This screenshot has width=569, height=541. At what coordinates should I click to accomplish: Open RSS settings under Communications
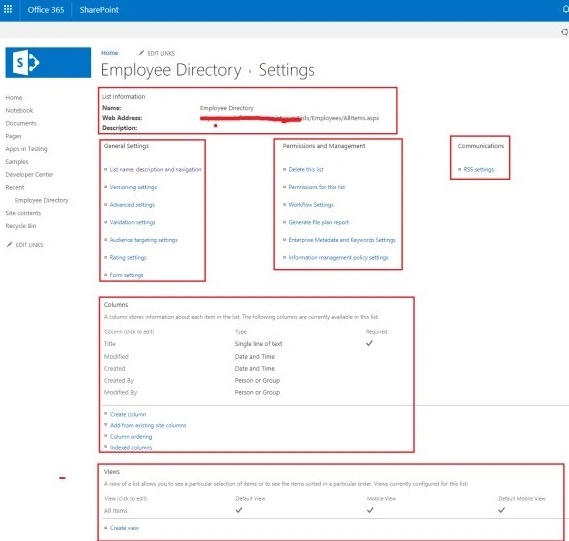479,169
